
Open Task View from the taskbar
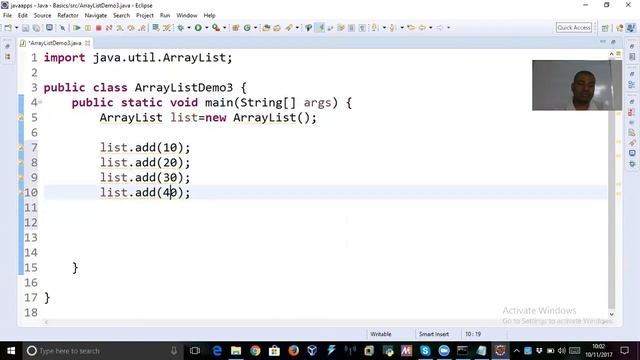195,351
